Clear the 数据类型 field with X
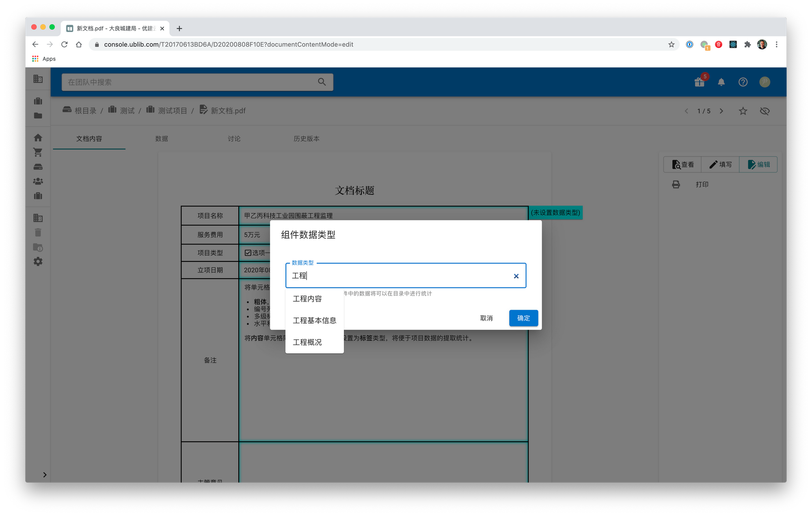This screenshot has height=516, width=812. pos(516,276)
